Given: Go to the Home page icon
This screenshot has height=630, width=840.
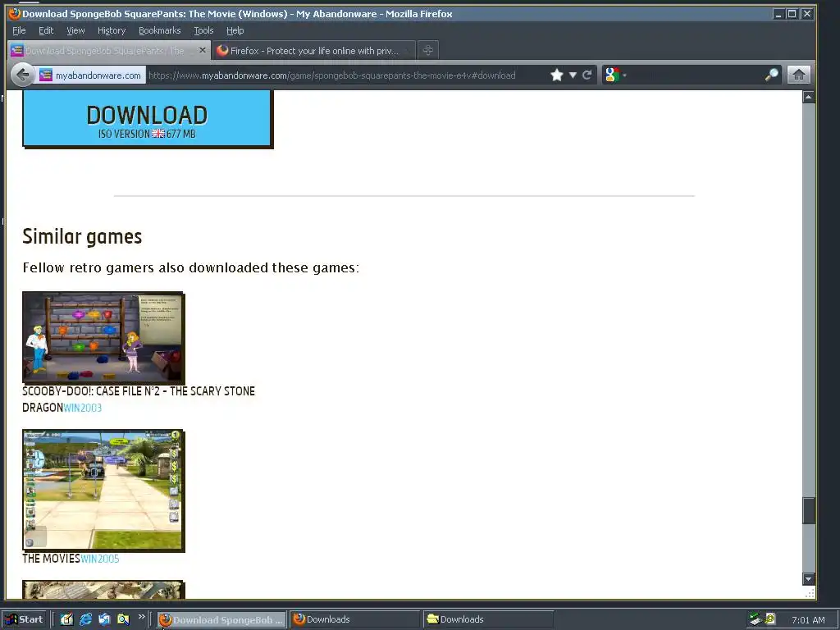Looking at the screenshot, I should [x=798, y=75].
